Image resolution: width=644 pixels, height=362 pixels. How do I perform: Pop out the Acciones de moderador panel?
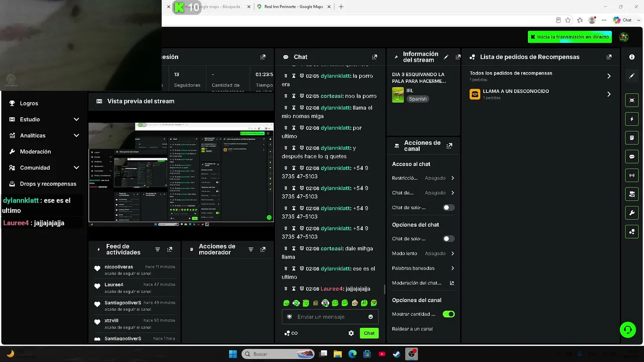(x=263, y=249)
